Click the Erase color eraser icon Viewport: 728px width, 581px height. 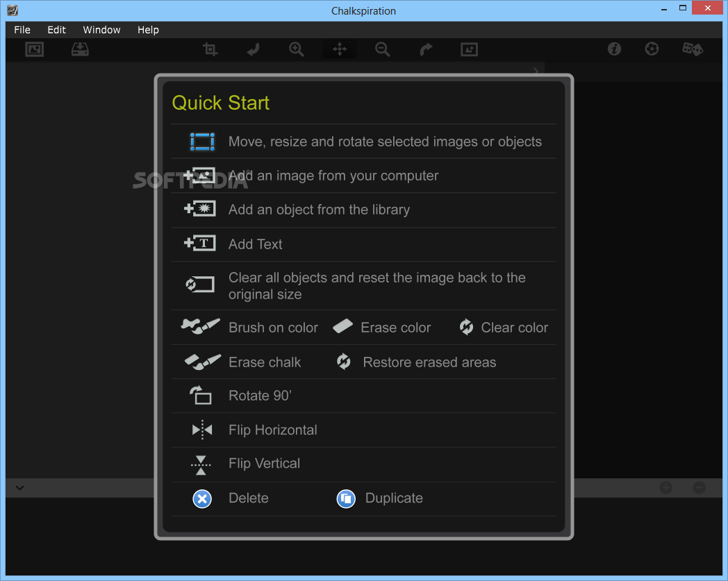(x=342, y=326)
